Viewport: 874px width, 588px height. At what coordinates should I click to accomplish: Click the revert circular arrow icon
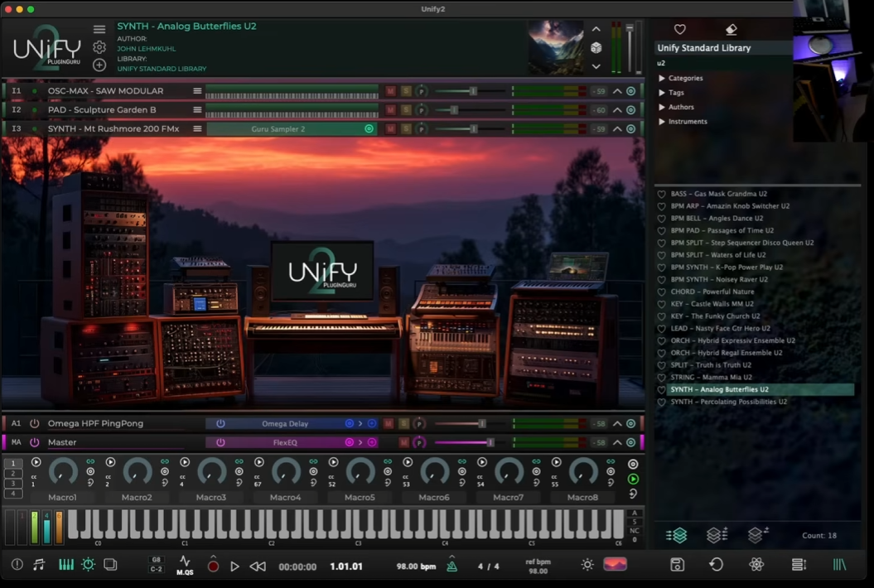717,565
